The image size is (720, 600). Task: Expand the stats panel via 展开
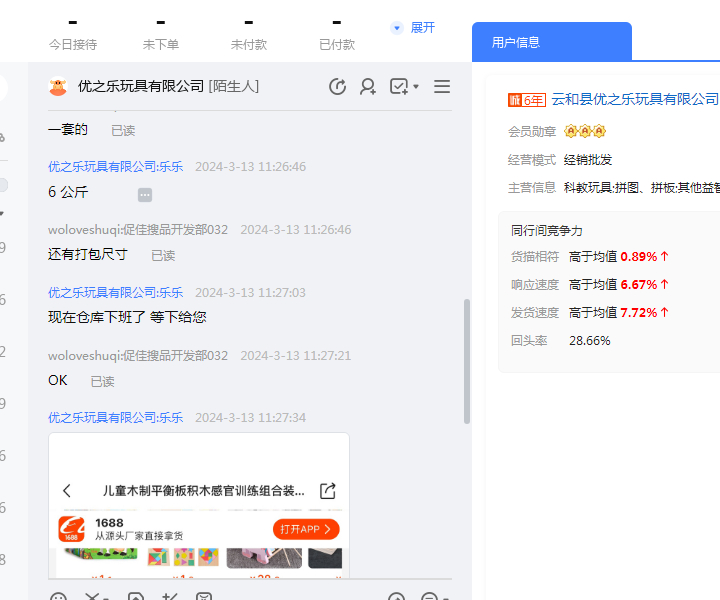(414, 28)
